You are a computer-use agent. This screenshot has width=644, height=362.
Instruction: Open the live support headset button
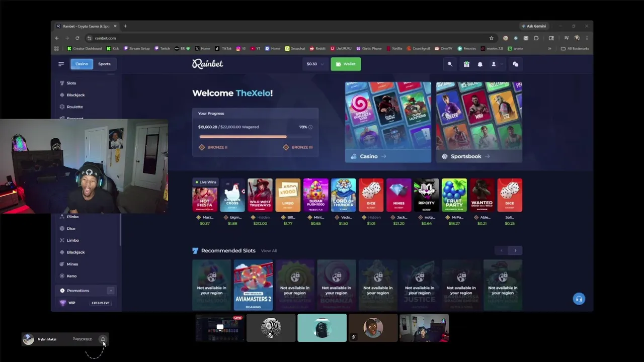click(x=579, y=299)
